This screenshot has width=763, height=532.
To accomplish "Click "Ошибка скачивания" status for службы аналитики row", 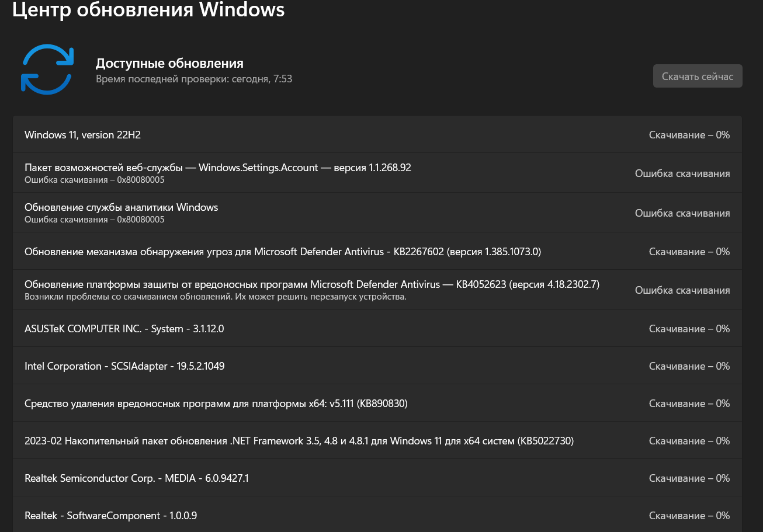I will (682, 213).
